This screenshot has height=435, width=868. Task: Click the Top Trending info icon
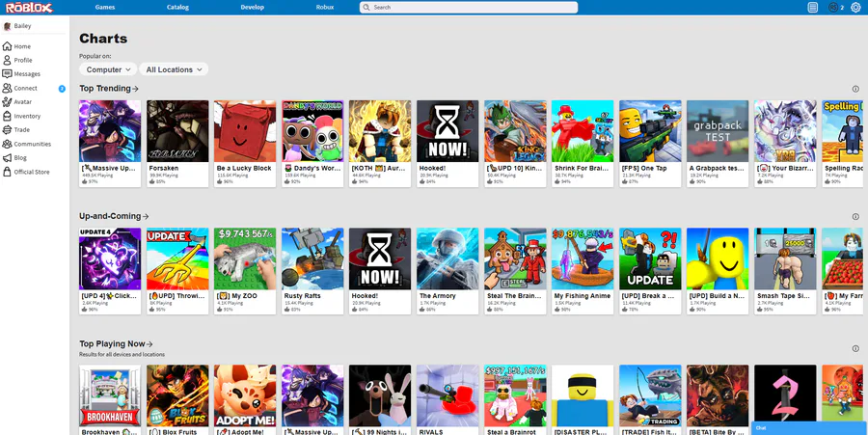(x=855, y=89)
